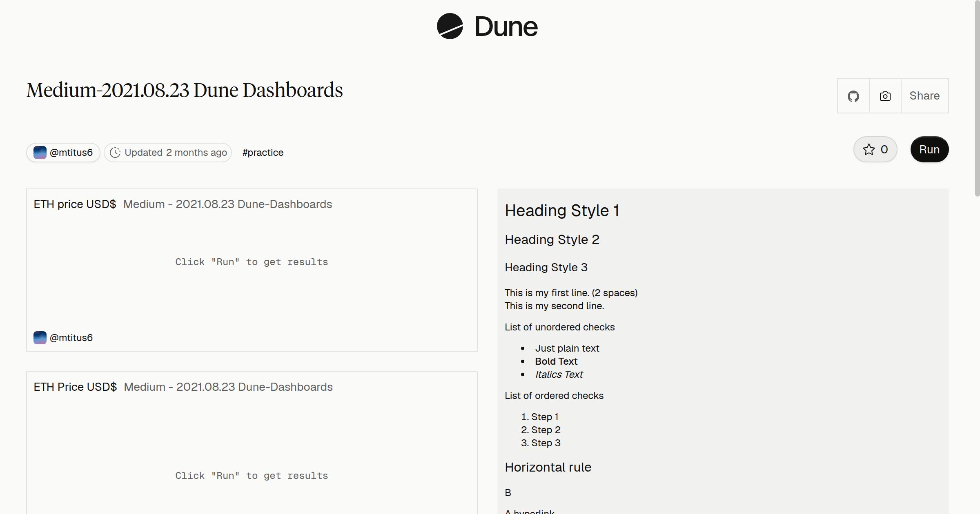The image size is (980, 514).
Task: Open the GitHub icon button
Action: [x=853, y=96]
